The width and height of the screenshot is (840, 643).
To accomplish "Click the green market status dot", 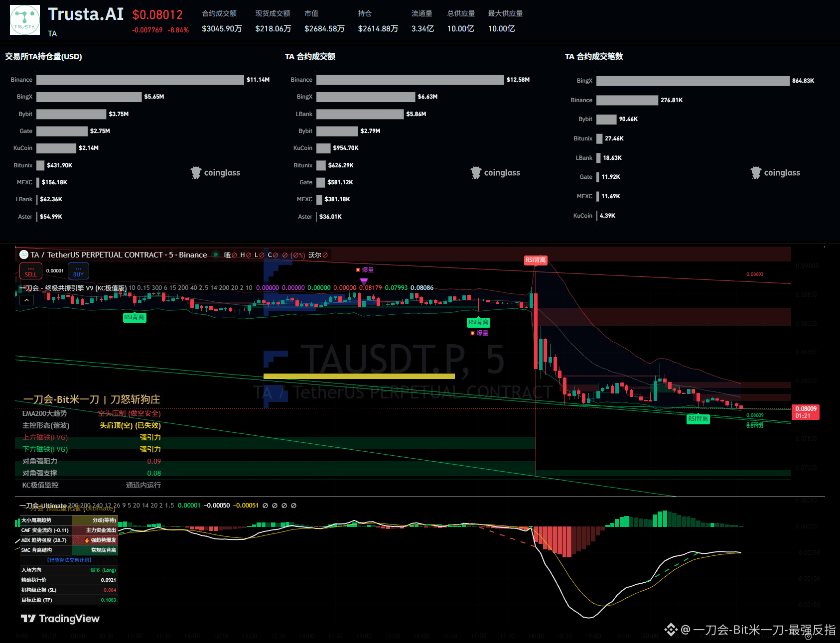I will point(216,255).
